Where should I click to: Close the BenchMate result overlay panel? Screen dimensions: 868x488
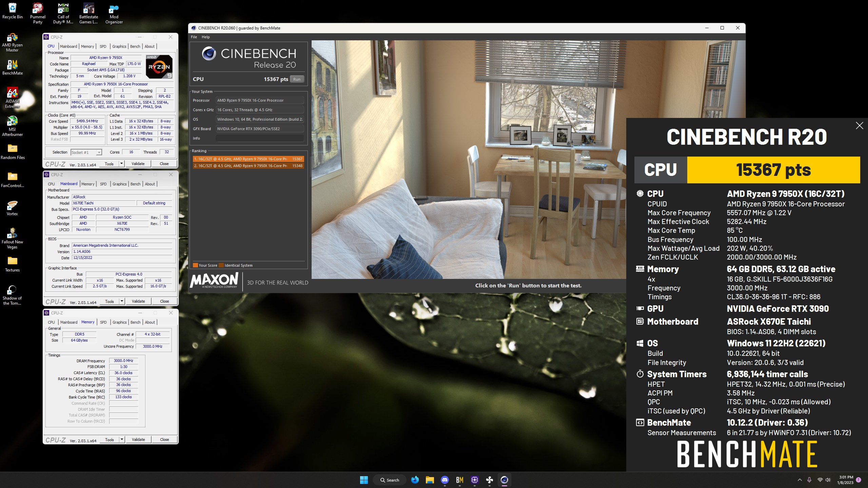tap(860, 126)
